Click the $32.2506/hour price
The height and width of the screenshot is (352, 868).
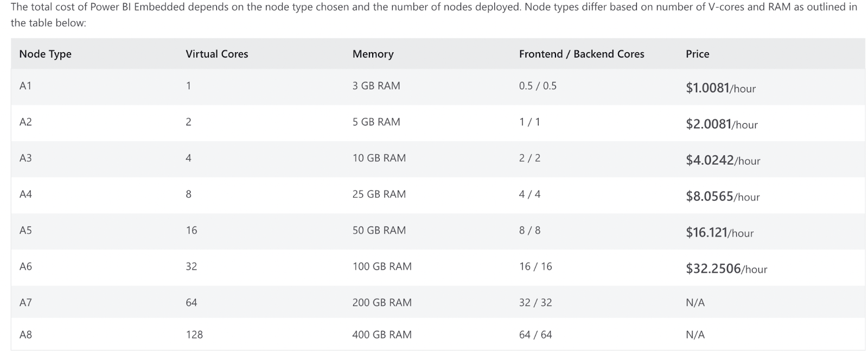726,269
